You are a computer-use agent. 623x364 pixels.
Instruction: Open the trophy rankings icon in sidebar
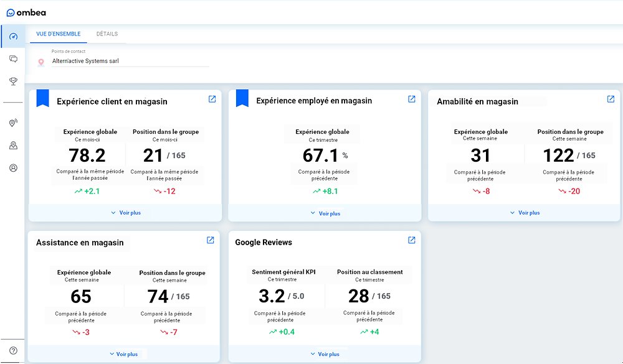13,81
